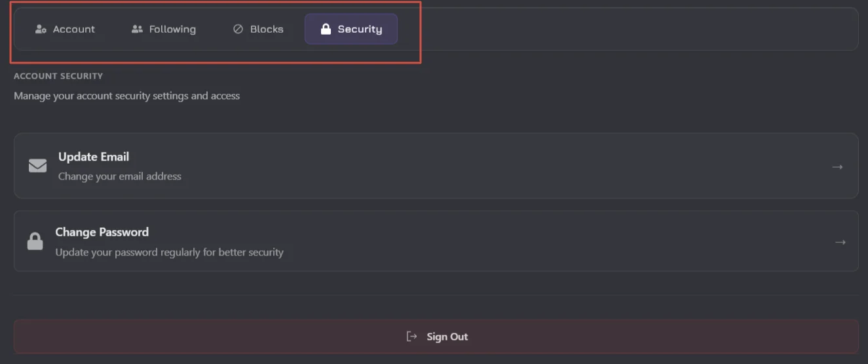Click the arrow on the Update Email row
This screenshot has height=364, width=868.
click(x=837, y=167)
